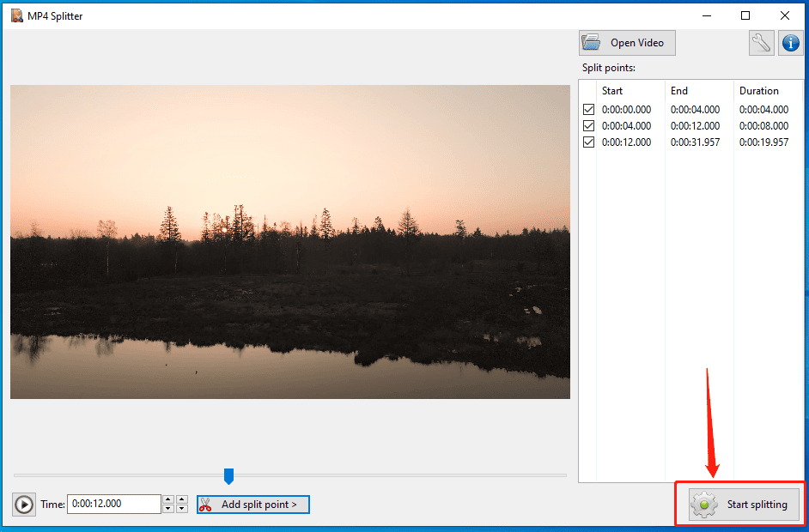The width and height of the screenshot is (809, 532).
Task: Play the video with the play button
Action: pos(24,505)
